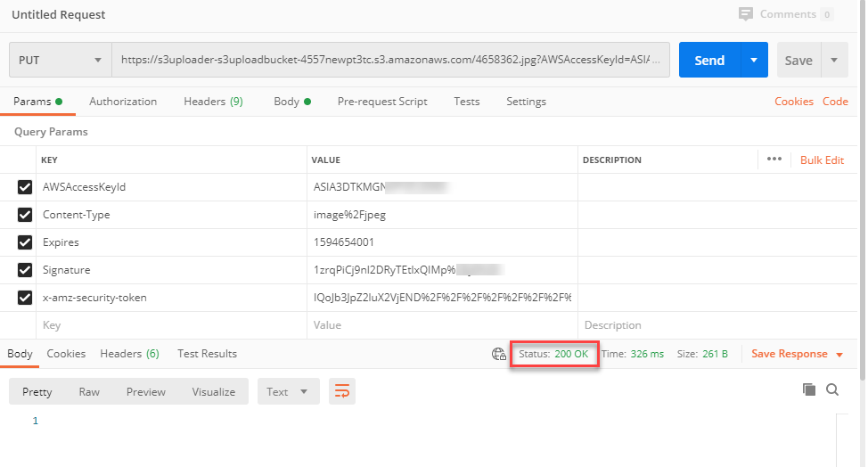Search the response with magnifier icon
The height and width of the screenshot is (467, 868).
pyautogui.click(x=832, y=389)
